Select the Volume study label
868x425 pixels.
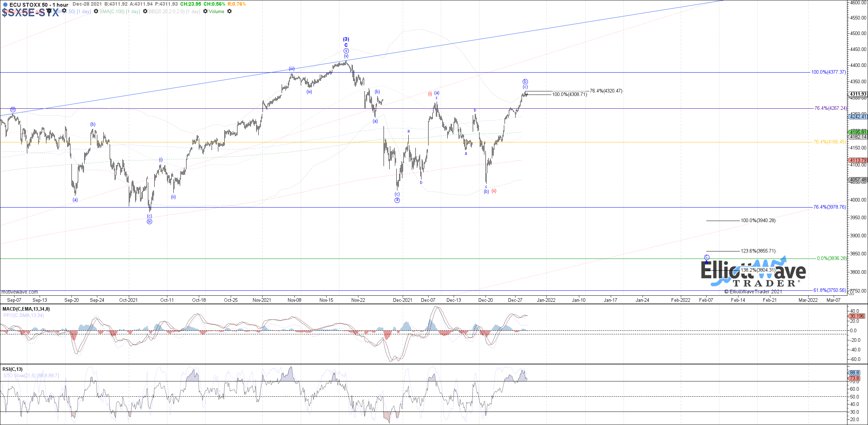click(217, 11)
